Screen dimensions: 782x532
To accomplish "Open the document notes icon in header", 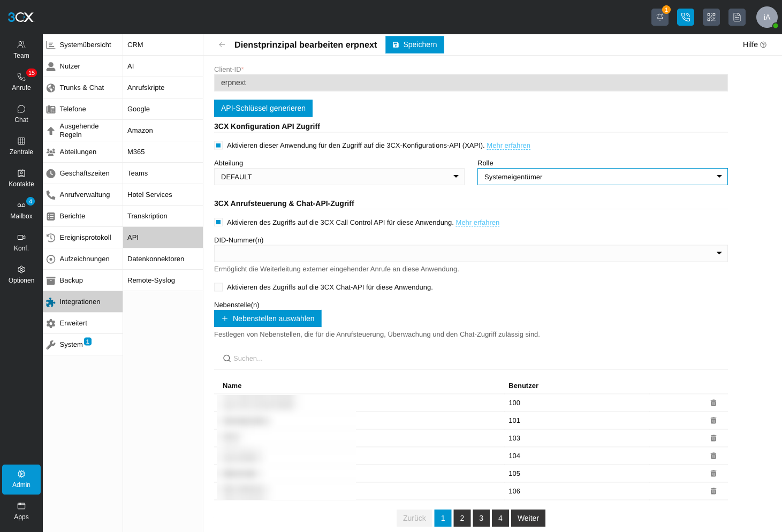I will coord(737,17).
